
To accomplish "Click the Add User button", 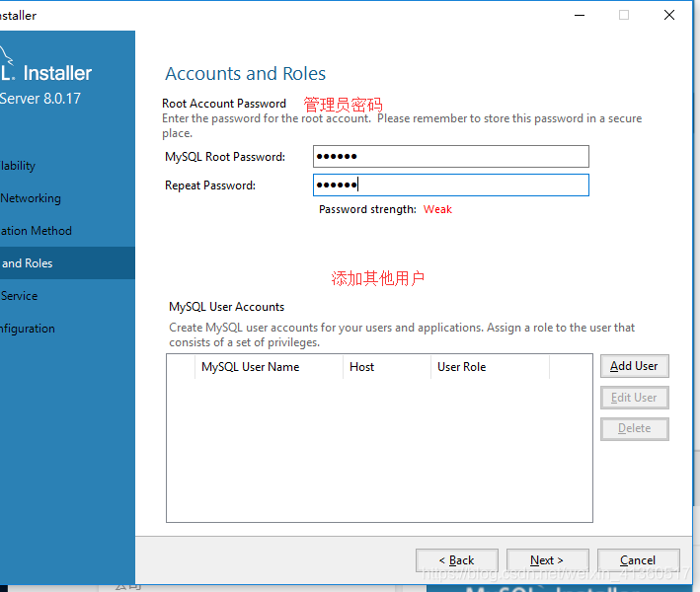I will [635, 366].
